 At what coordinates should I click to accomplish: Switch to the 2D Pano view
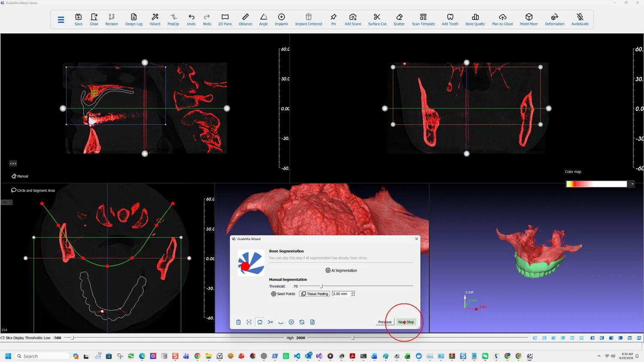(x=225, y=19)
